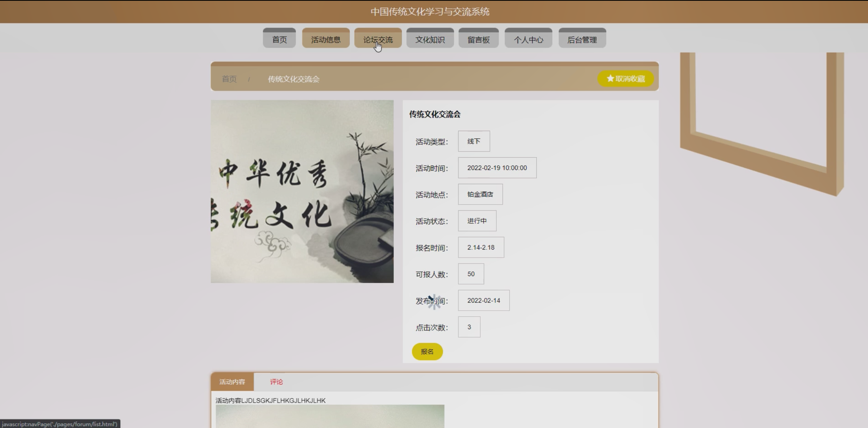Open the 留言板 message board
Viewport: 868px width, 428px height.
click(478, 39)
